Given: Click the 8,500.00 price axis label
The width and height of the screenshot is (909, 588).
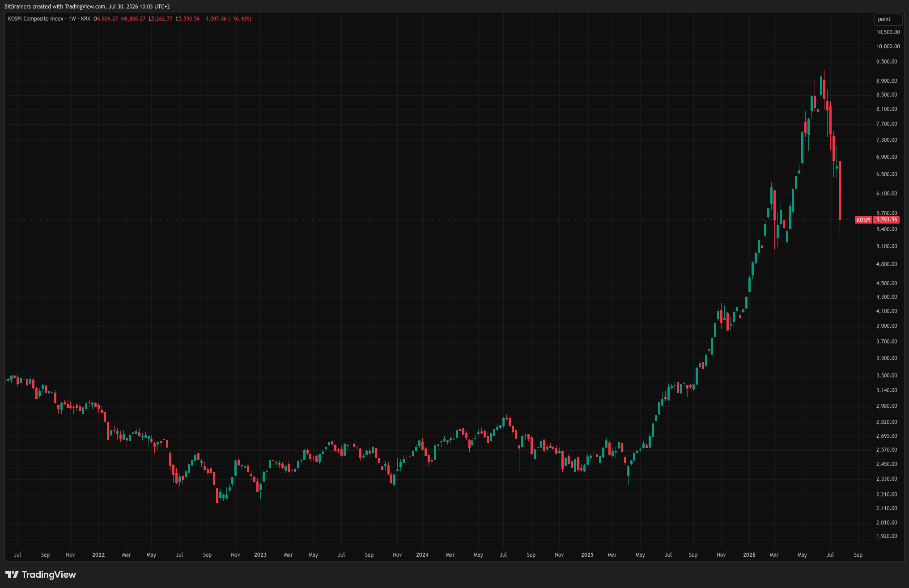Looking at the screenshot, I should pyautogui.click(x=887, y=95).
